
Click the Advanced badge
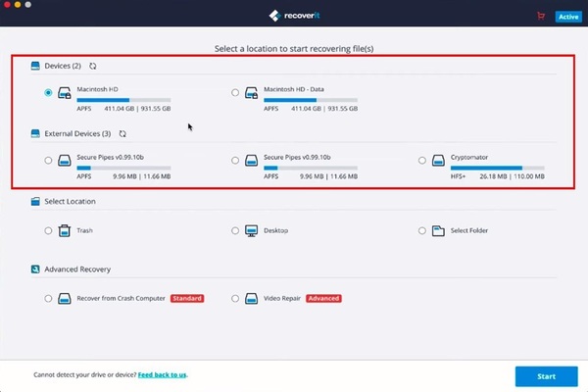tap(323, 299)
